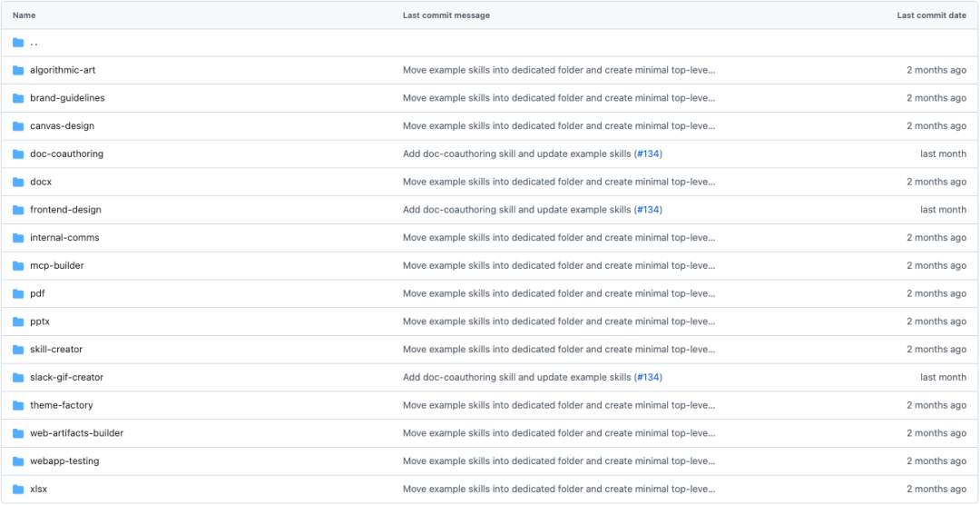
Task: Click the pdf folder icon
Action: pyautogui.click(x=18, y=293)
